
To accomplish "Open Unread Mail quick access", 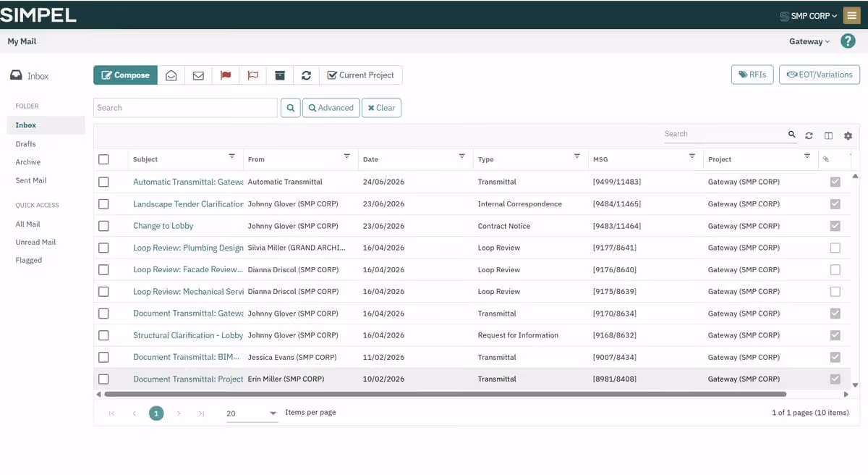I will tap(36, 243).
